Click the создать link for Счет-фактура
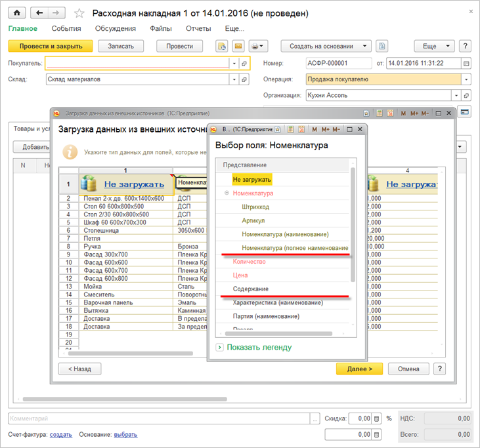 point(61,435)
